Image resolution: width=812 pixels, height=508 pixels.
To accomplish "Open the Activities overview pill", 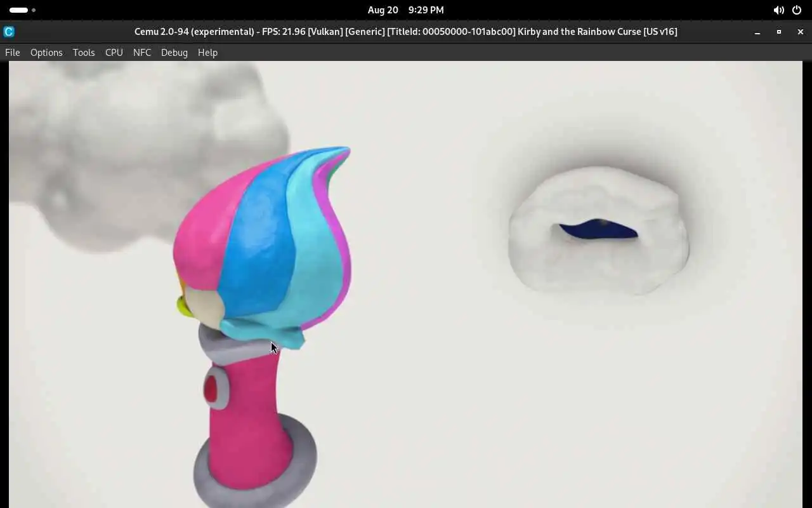I will 23,10.
